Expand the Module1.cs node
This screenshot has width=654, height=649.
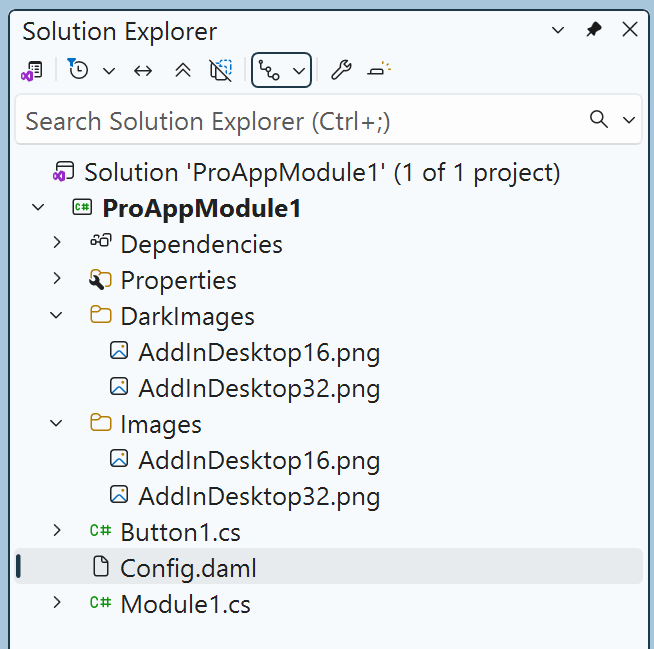(x=57, y=603)
